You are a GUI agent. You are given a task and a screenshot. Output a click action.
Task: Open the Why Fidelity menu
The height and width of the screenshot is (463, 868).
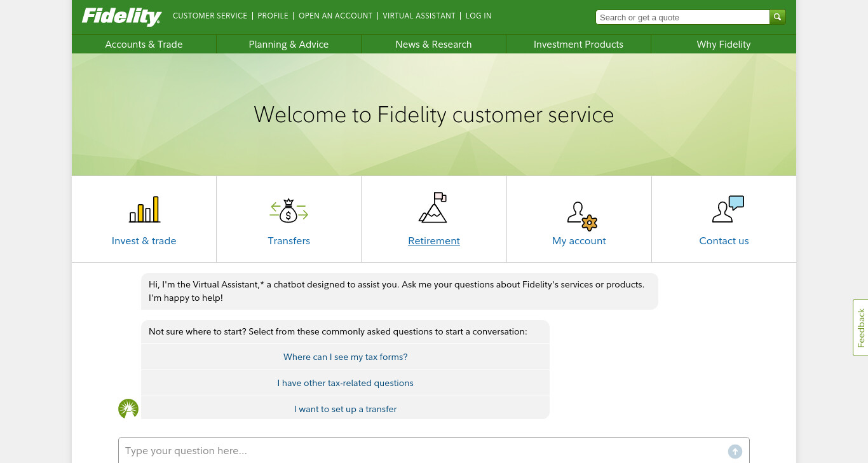[723, 45]
